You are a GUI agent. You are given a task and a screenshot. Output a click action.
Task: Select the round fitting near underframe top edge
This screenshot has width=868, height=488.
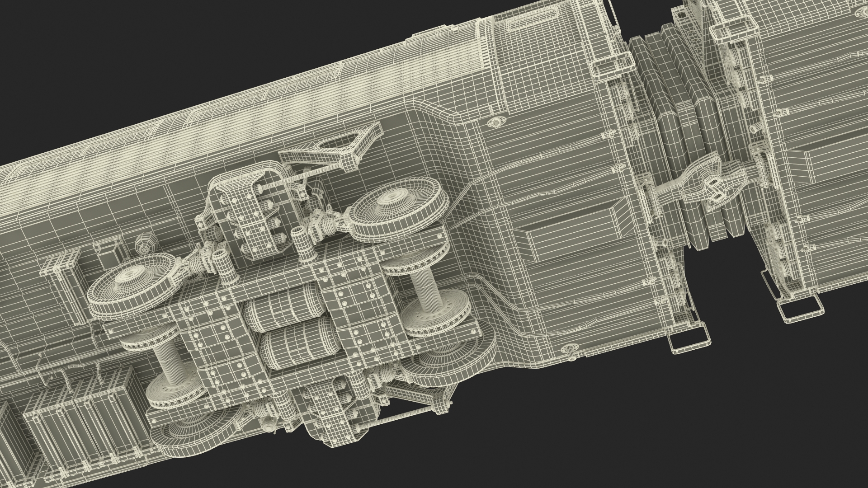[x=496, y=122]
